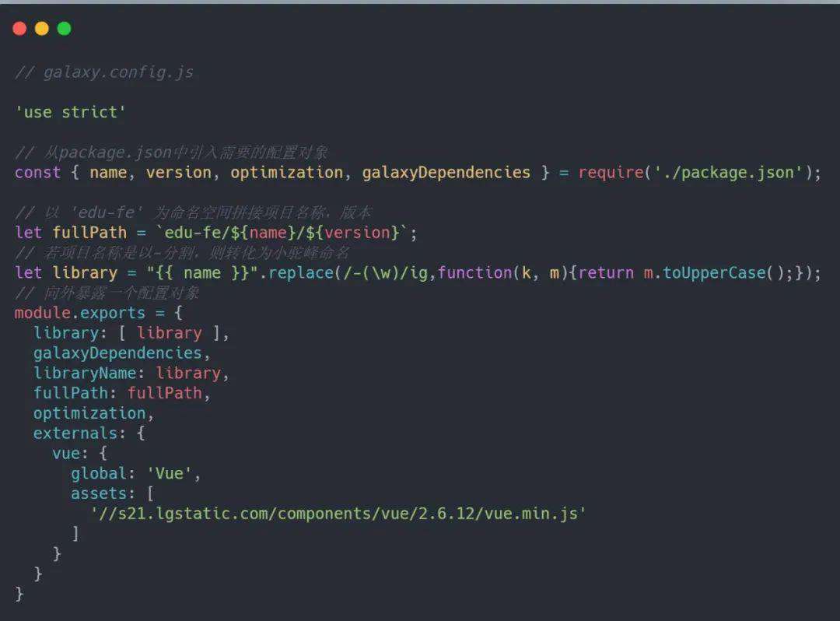Click 'optimization' in the const destructuring line
This screenshot has width=840, height=621.
click(286, 173)
